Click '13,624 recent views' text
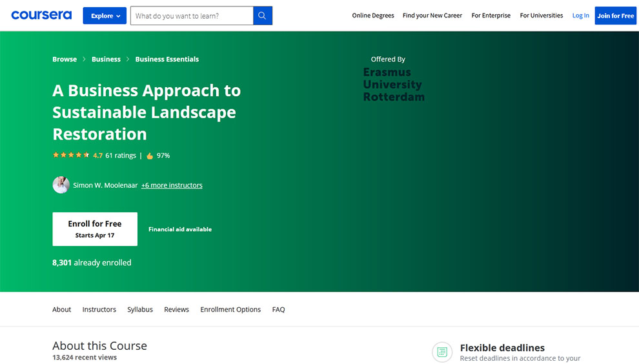The image size is (639, 364). click(x=85, y=358)
